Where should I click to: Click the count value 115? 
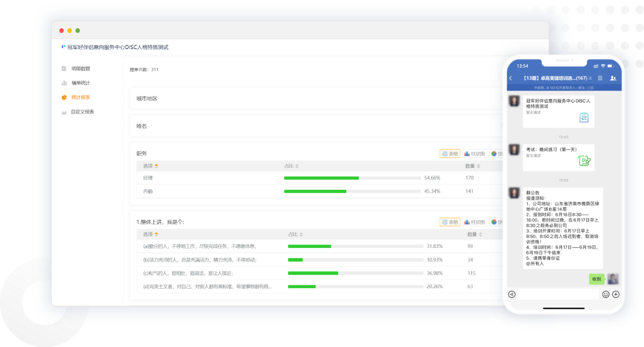click(471, 273)
